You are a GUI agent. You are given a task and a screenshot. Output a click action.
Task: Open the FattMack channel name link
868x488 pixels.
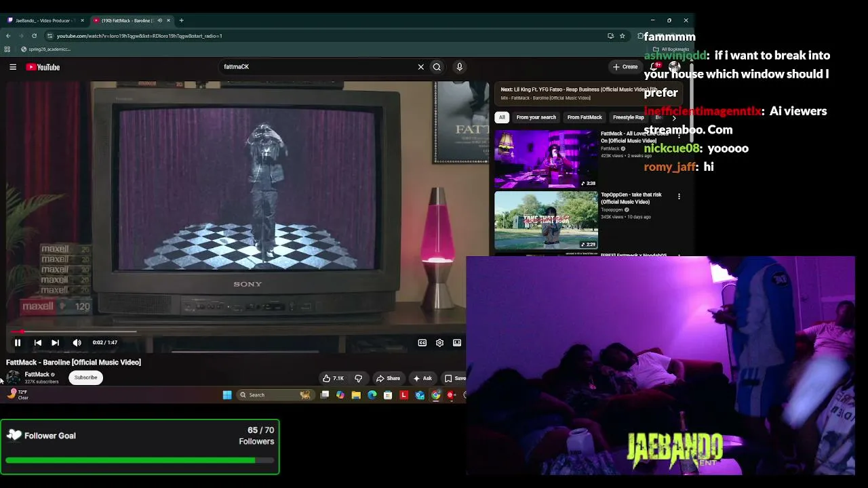point(37,374)
